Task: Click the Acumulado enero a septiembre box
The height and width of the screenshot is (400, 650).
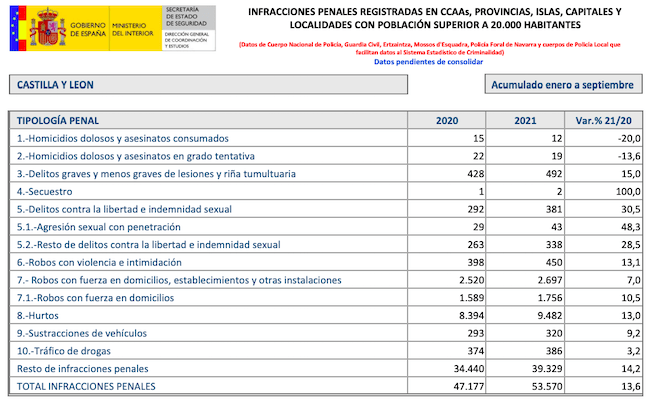Action: click(x=561, y=85)
